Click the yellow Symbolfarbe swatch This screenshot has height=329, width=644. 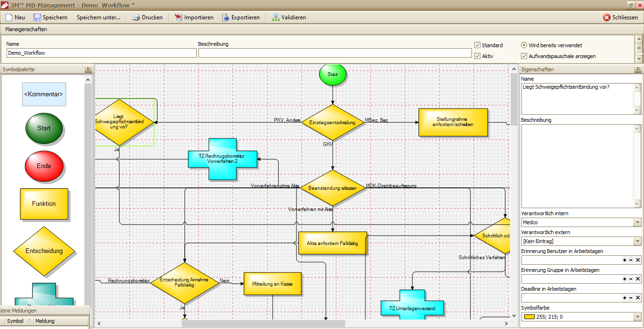tap(529, 317)
